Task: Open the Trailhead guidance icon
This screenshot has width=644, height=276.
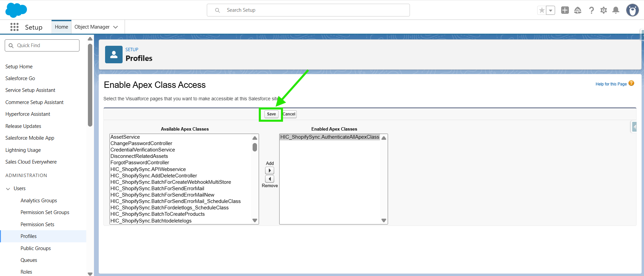Action: pyautogui.click(x=578, y=10)
